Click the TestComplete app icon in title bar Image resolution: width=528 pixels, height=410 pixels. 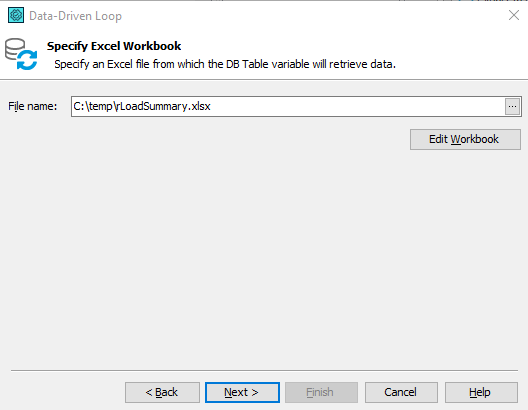pos(16,15)
